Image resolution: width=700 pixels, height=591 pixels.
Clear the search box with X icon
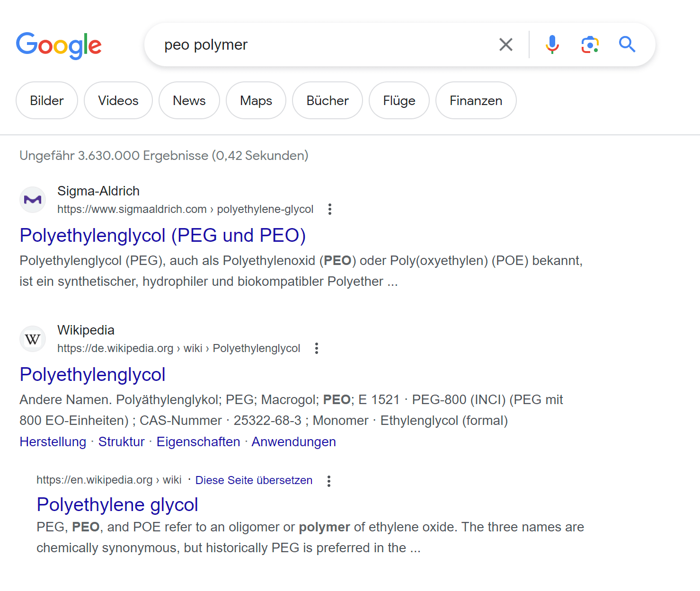[x=505, y=44]
